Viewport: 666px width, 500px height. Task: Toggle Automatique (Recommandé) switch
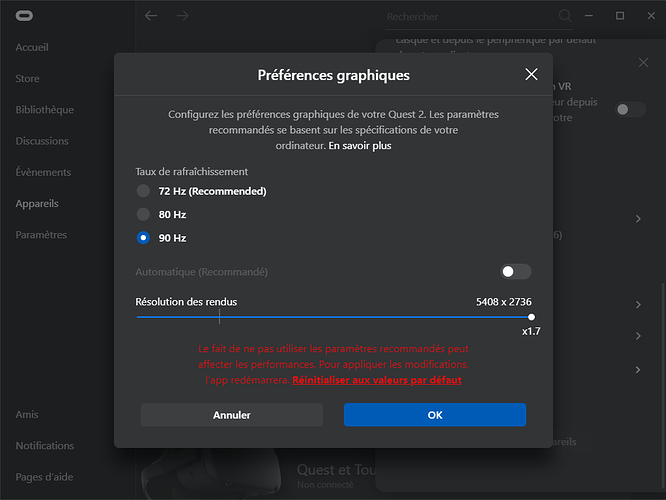coord(516,272)
